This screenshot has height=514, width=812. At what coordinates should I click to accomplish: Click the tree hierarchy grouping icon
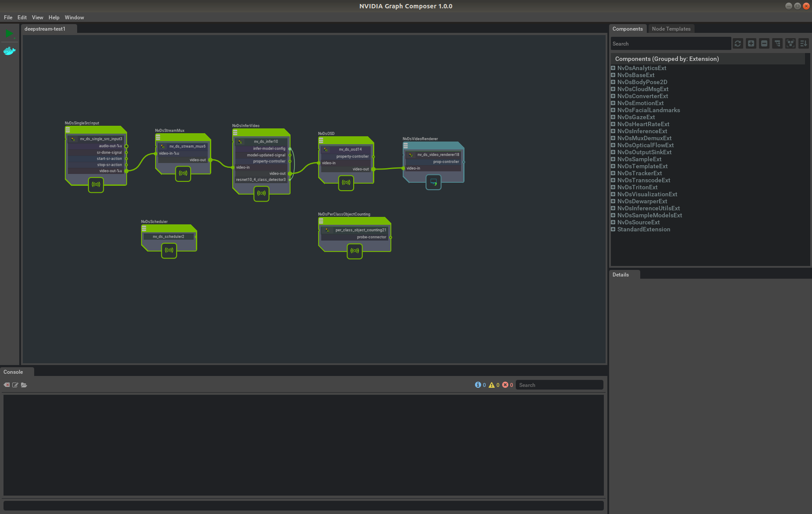point(777,43)
